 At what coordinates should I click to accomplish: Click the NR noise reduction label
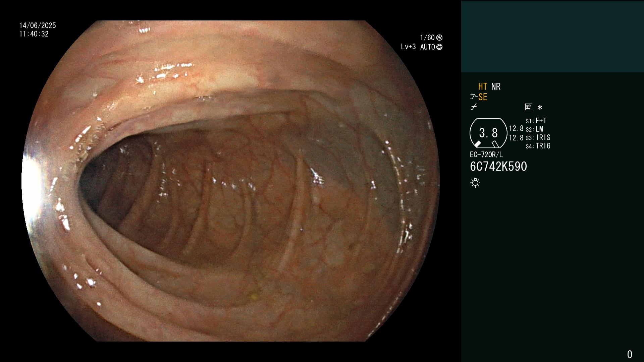(496, 86)
